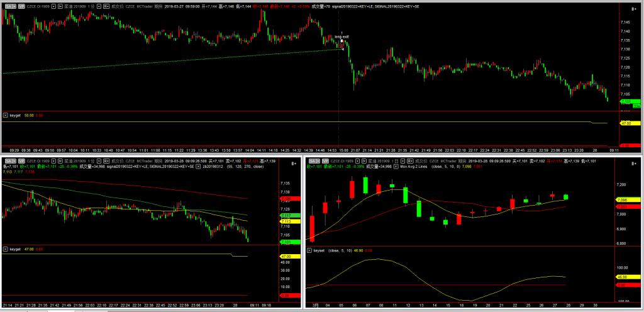Click the symbol step icon before 菜油 in top chart

(x=60, y=6)
